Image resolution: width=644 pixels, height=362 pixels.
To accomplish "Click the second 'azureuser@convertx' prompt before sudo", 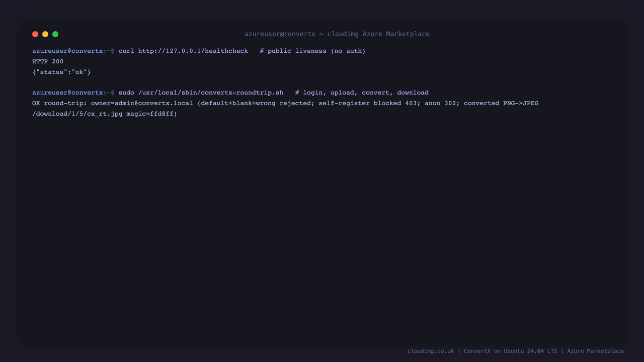I will 67,93.
